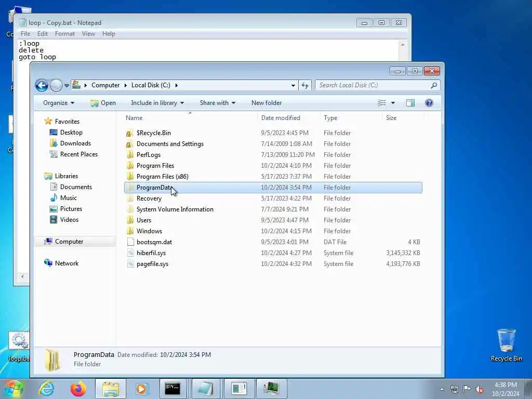Select hiberfil.sys file icon
The image size is (532, 399).
(130, 253)
